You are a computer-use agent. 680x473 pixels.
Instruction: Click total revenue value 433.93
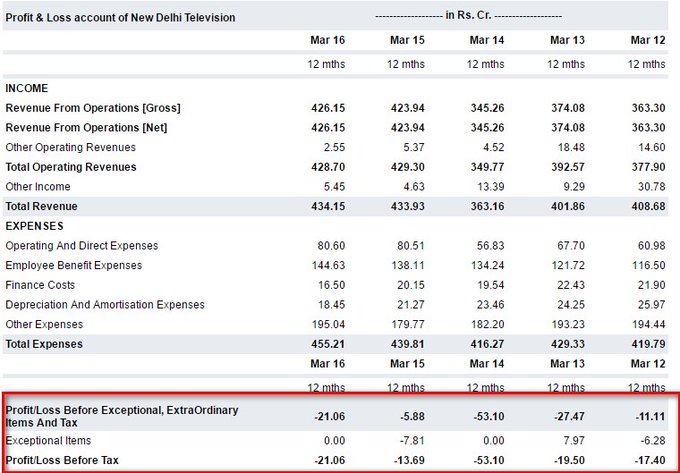[x=408, y=206]
